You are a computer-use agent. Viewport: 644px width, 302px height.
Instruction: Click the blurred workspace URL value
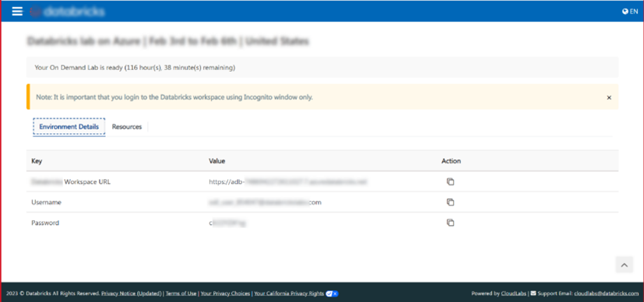pyautogui.click(x=287, y=182)
